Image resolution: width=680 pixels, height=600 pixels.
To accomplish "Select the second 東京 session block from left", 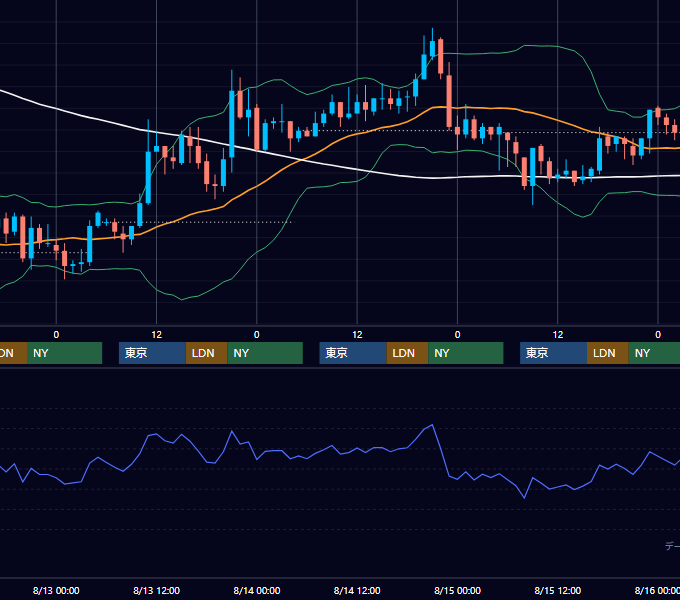I will pos(353,353).
